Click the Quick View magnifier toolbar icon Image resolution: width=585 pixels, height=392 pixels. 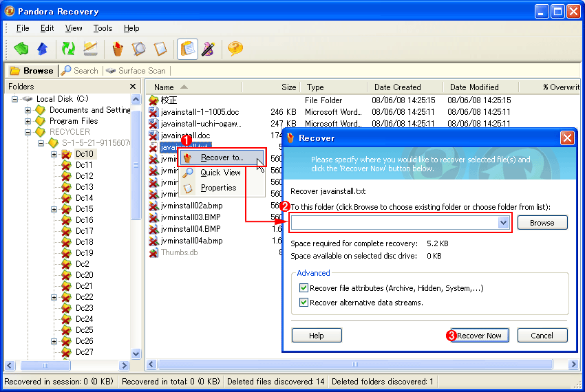point(139,49)
